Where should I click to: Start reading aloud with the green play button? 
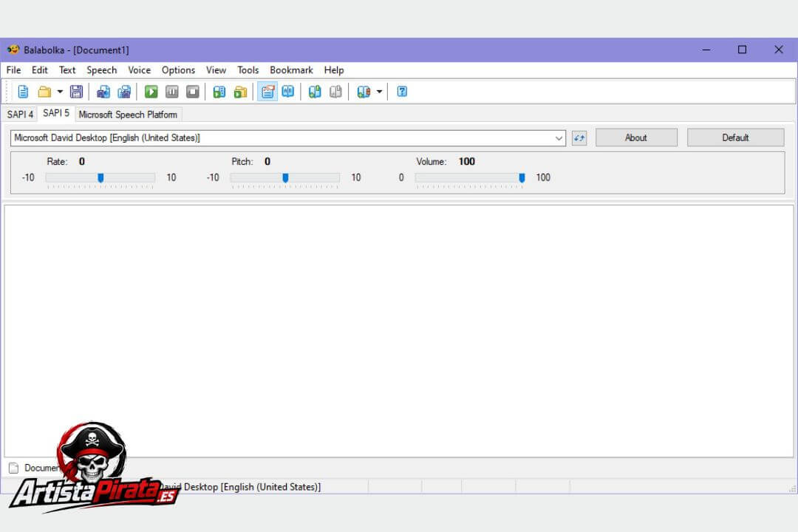151,92
